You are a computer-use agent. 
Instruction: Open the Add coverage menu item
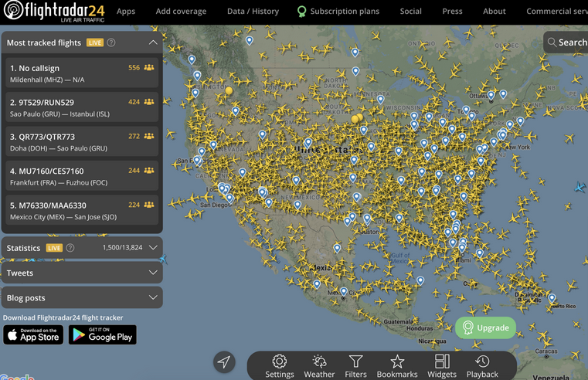coord(181,12)
